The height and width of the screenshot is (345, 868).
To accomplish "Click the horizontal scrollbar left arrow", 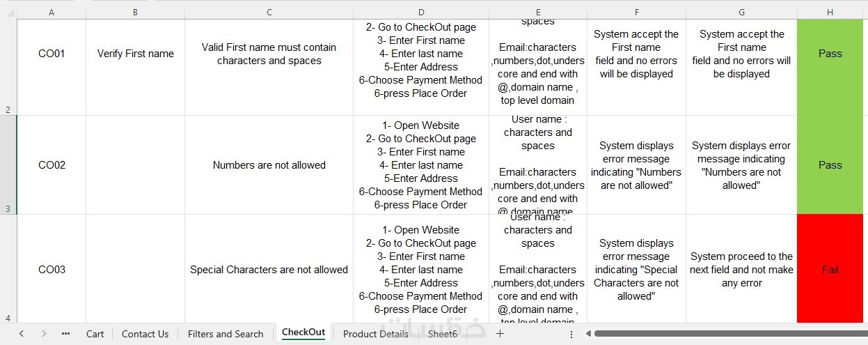I will pyautogui.click(x=588, y=334).
